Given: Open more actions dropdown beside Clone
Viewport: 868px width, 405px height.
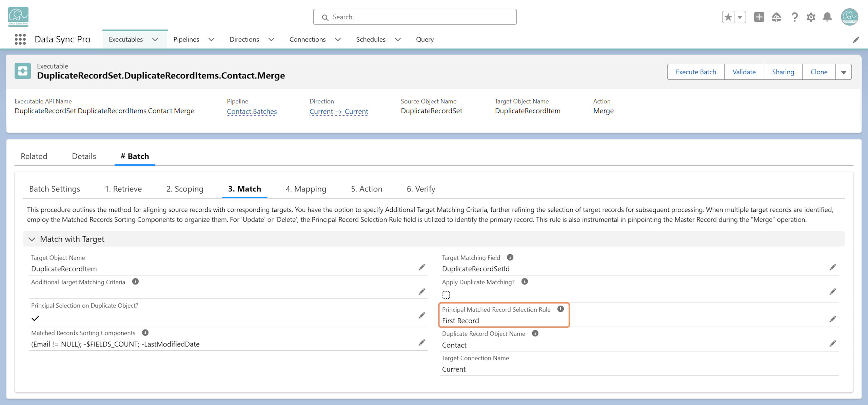Looking at the screenshot, I should click(x=844, y=72).
